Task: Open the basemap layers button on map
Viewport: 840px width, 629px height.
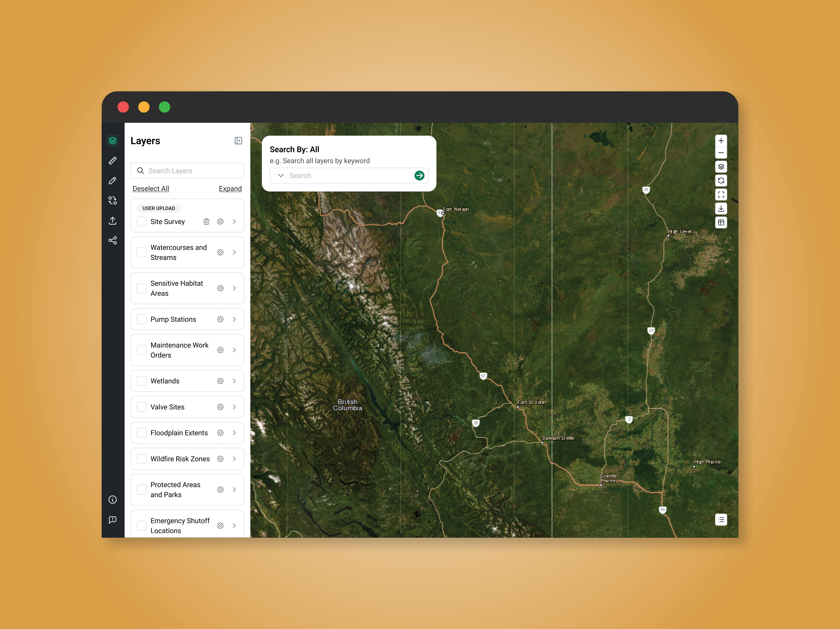Action: (721, 167)
